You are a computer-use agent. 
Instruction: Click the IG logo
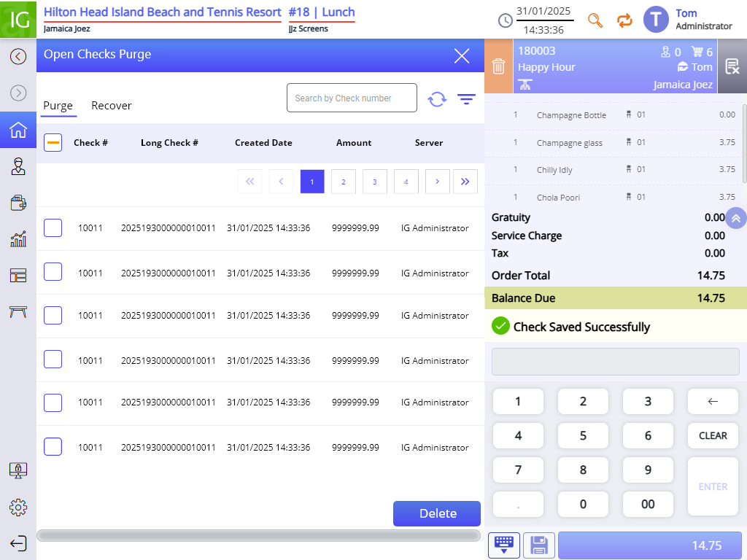[18, 20]
